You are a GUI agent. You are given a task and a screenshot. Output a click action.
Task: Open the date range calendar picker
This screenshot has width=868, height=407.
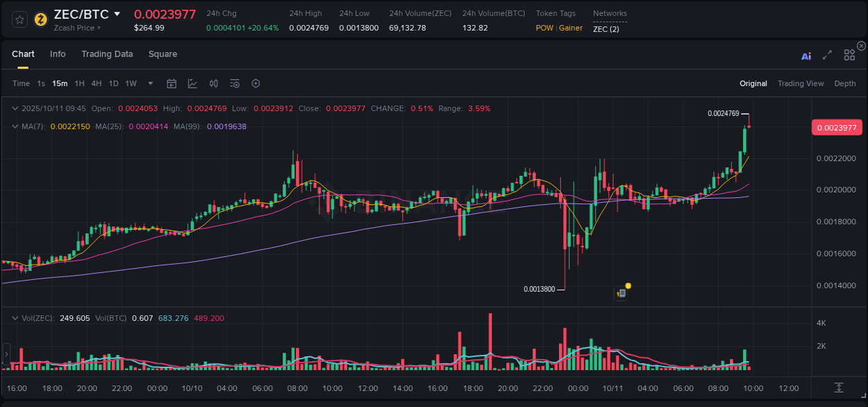coord(172,83)
